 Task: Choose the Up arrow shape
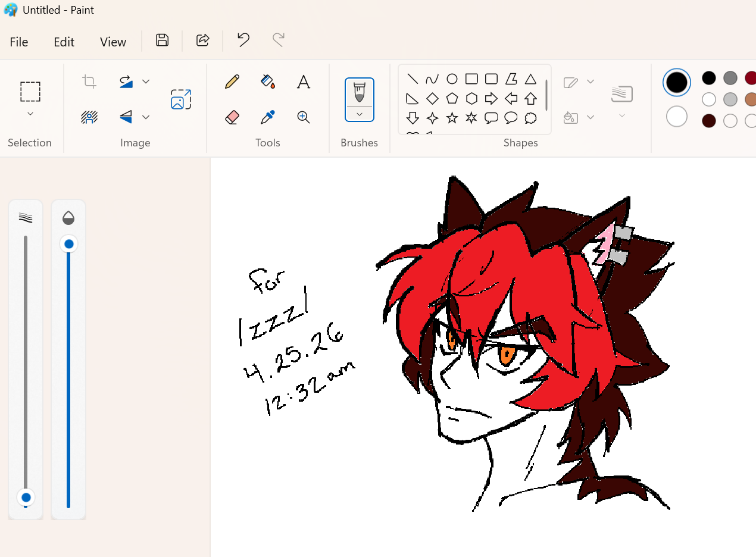tap(530, 99)
